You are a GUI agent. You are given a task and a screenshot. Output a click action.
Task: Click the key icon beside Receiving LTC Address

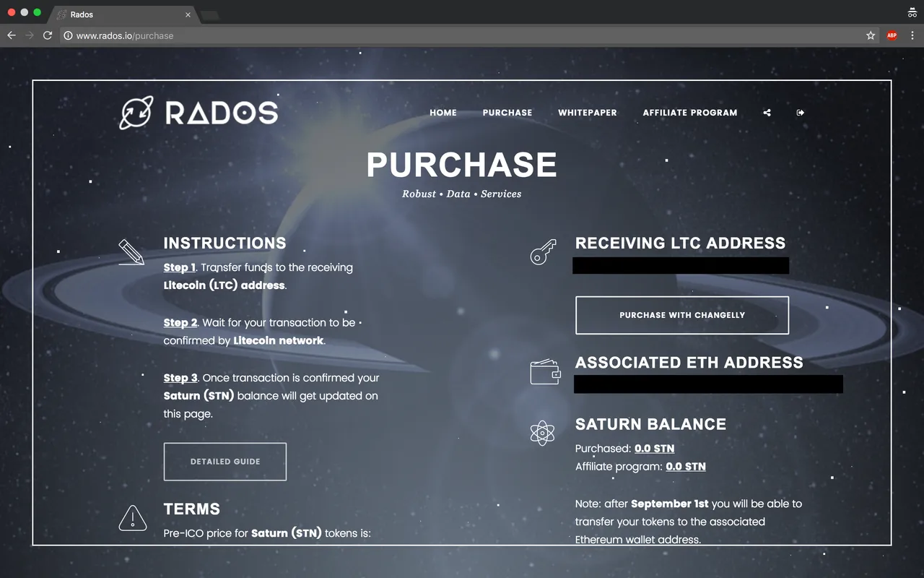click(543, 253)
